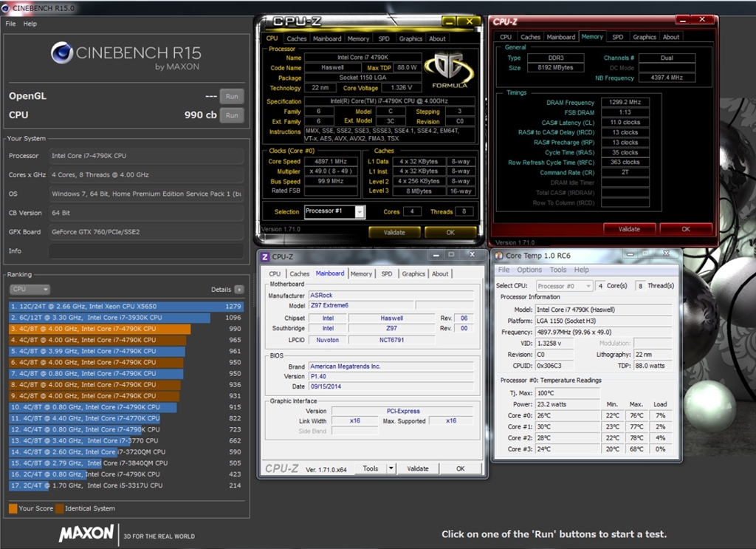Click the 990 cb CPU score
This screenshot has width=756, height=549.
pyautogui.click(x=200, y=115)
